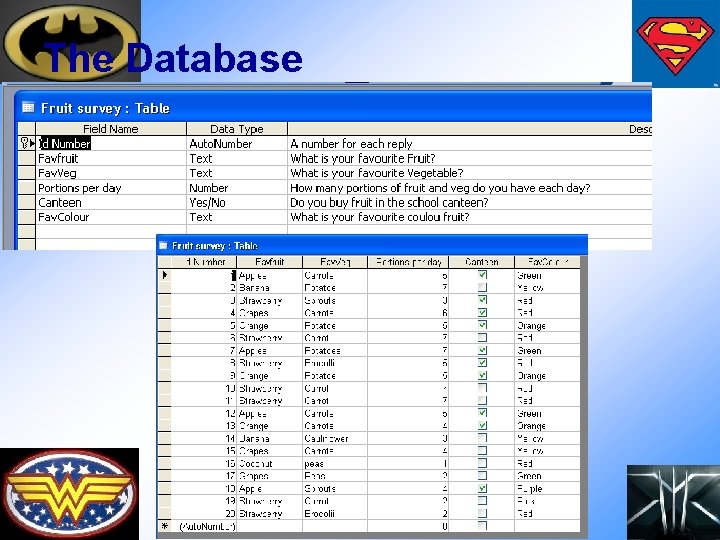720x540 pixels.
Task: Select the Field Name column header
Action: [111, 129]
